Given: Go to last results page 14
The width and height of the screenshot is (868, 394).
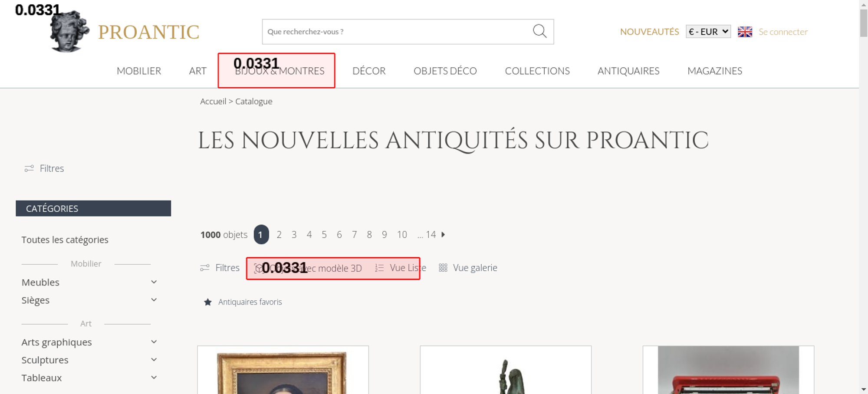Looking at the screenshot, I should 431,234.
